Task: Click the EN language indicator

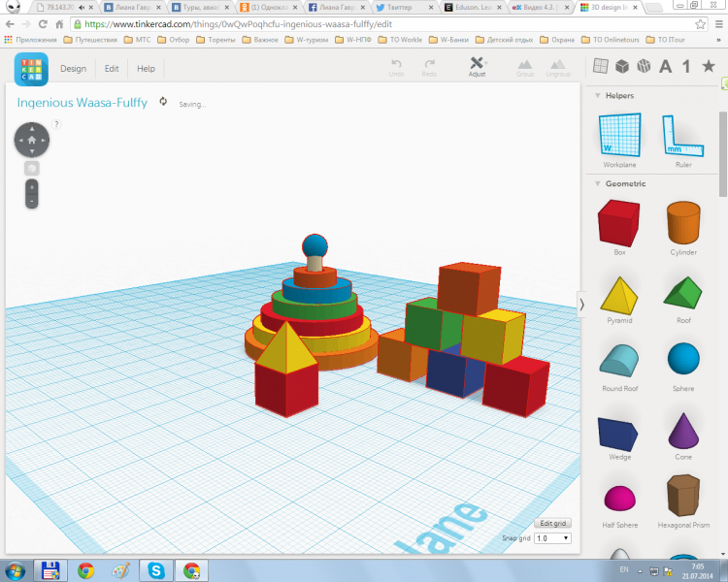Action: pyautogui.click(x=624, y=569)
